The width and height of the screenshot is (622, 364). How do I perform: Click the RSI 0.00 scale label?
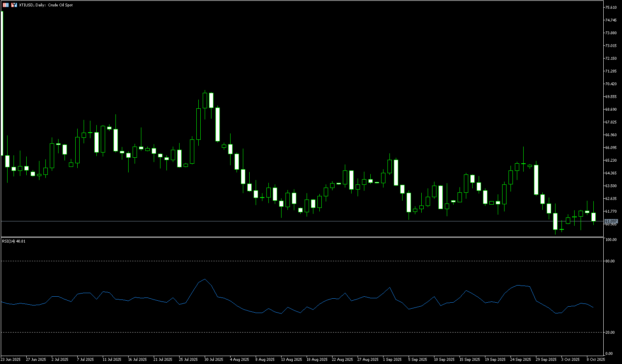pyautogui.click(x=609, y=354)
